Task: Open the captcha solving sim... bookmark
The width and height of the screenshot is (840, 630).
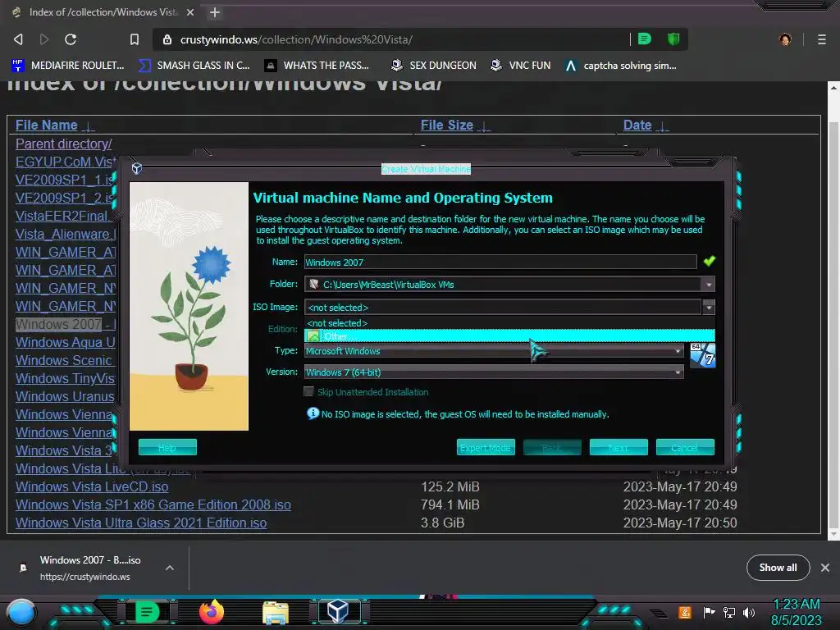Action: click(x=621, y=66)
